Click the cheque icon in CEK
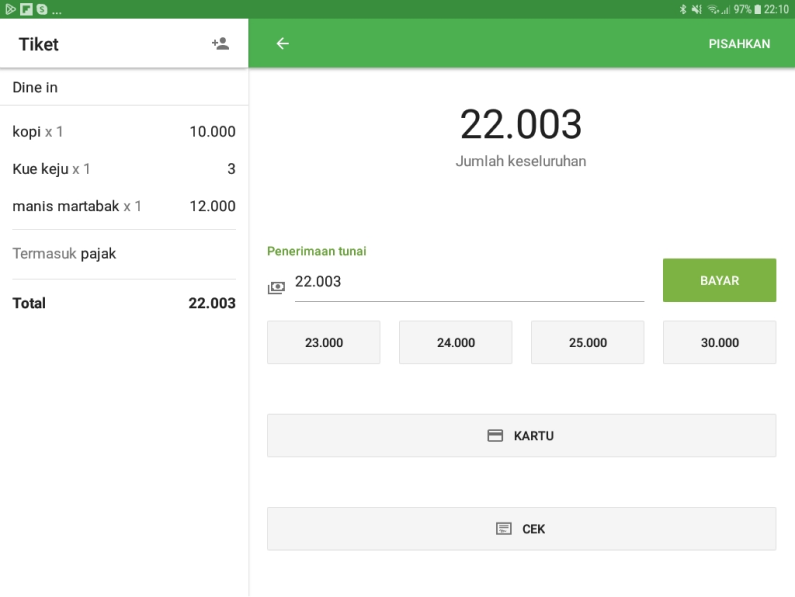 tap(504, 529)
